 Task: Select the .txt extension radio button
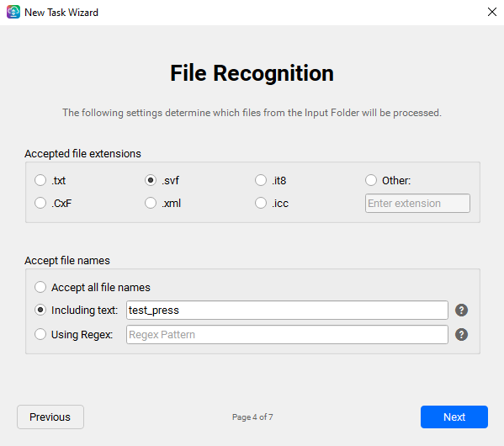click(x=40, y=180)
